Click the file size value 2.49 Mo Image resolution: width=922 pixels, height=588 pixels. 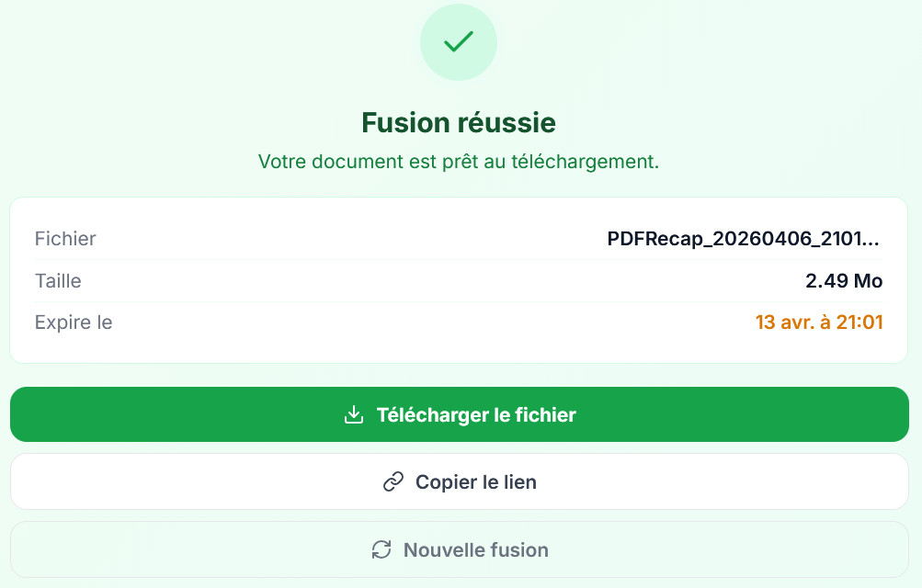click(843, 281)
